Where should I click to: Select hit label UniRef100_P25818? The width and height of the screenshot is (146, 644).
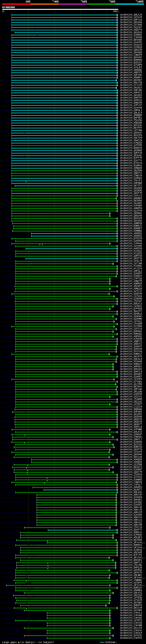pyautogui.click(x=131, y=48)
